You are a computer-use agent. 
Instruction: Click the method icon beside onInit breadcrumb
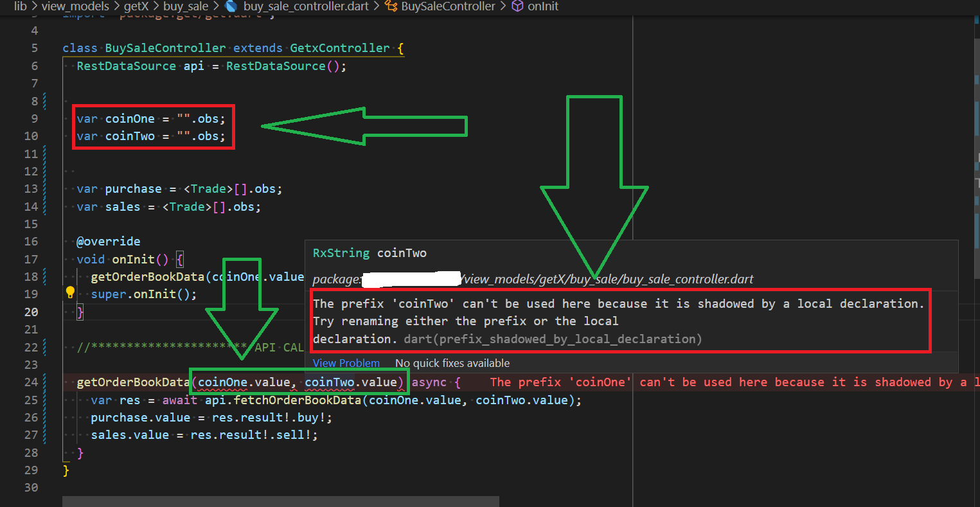(x=518, y=7)
